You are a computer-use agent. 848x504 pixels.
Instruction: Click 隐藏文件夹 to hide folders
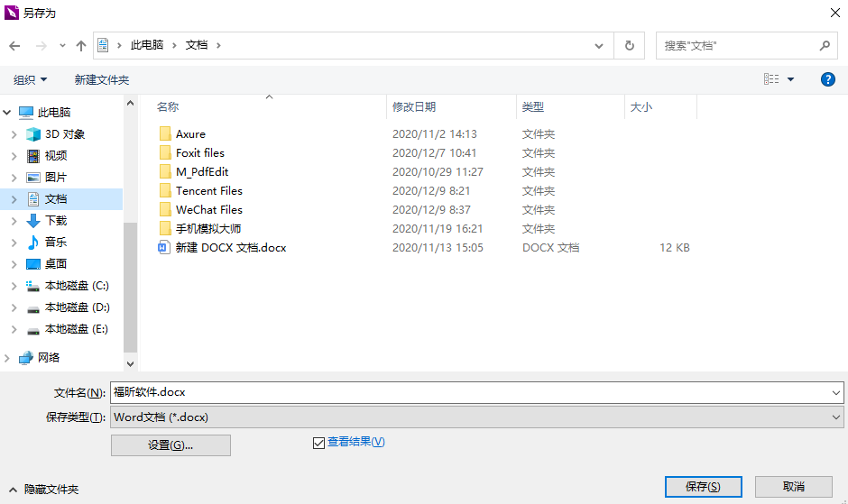point(51,490)
